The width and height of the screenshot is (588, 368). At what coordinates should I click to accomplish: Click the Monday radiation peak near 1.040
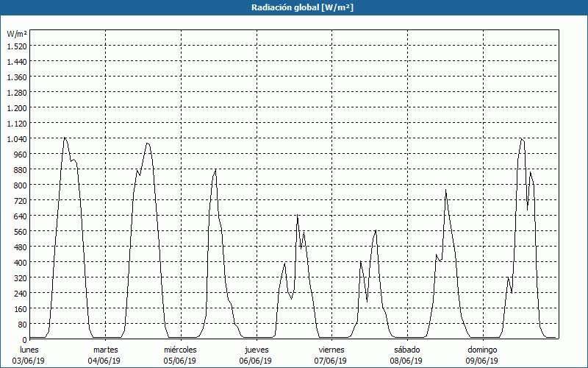click(x=65, y=138)
